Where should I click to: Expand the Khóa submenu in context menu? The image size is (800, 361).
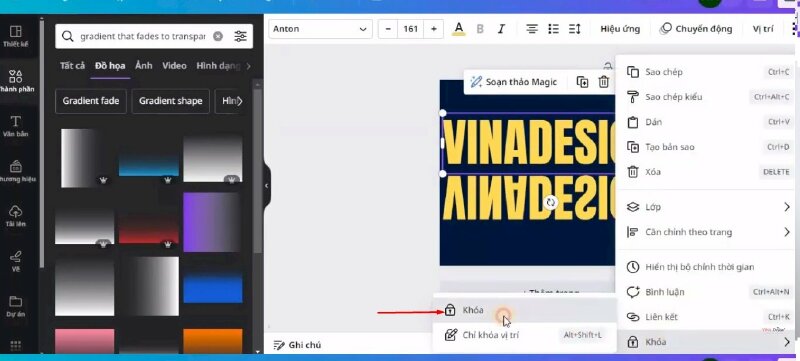[x=708, y=342]
